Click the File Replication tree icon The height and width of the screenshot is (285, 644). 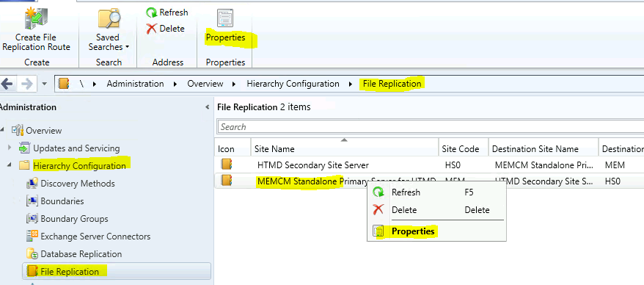coord(32,272)
